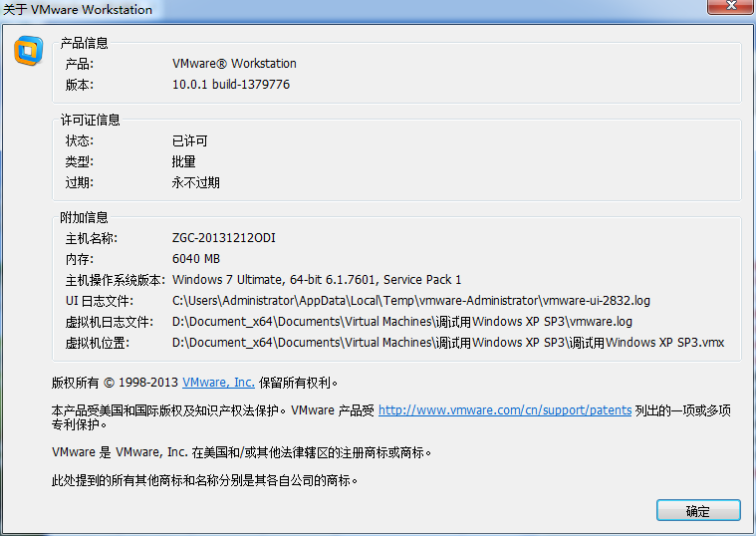Click memory value 6040 MB
The image size is (756, 536).
pos(196,259)
